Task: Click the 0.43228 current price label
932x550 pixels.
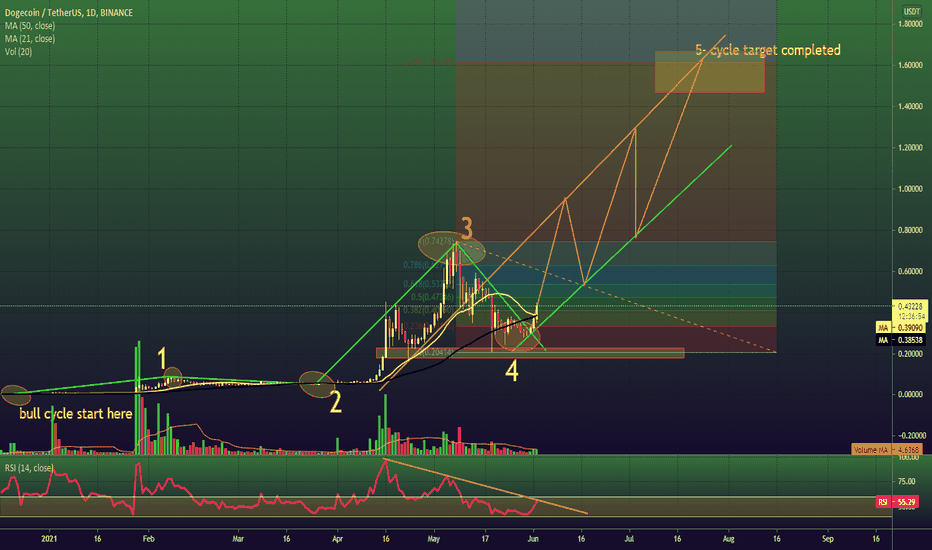Action: pyautogui.click(x=911, y=306)
